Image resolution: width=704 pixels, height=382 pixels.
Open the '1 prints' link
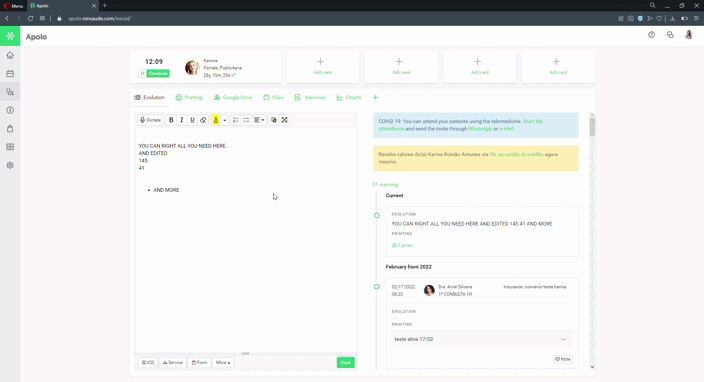402,246
